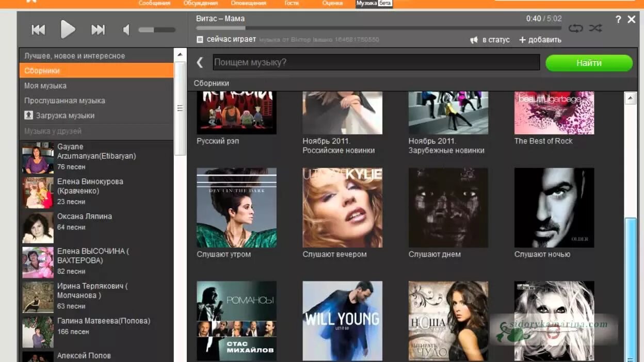Click the collections scrollbar up arrow
Screen dimensions: 644x362
point(631,98)
